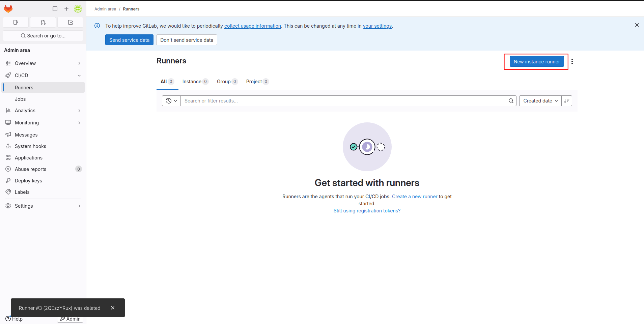Expand the Analytics sidebar section
This screenshot has height=324, width=644.
43,111
